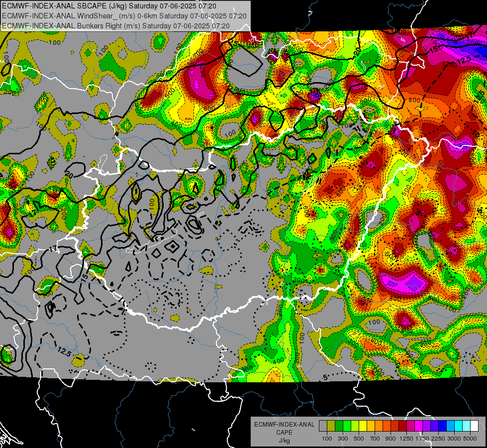
Task: Click the legend tick value 500
Action: (359, 439)
